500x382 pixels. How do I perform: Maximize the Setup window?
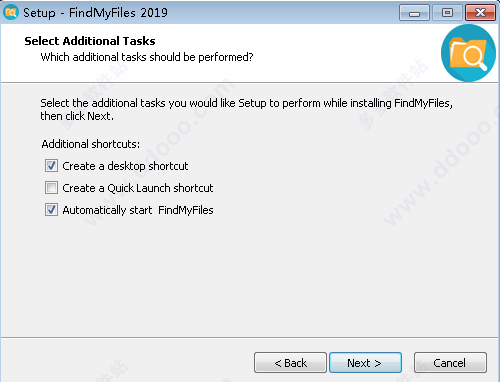pyautogui.click(x=447, y=13)
